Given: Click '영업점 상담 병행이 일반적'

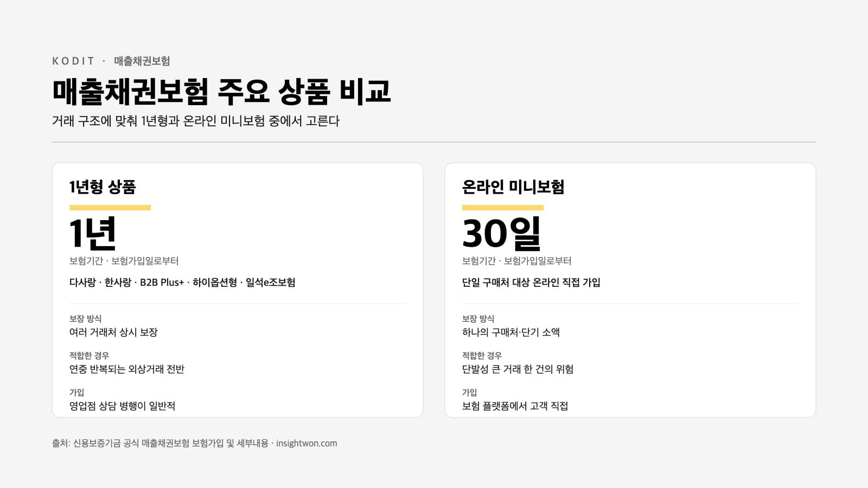Looking at the screenshot, I should click(x=122, y=406).
